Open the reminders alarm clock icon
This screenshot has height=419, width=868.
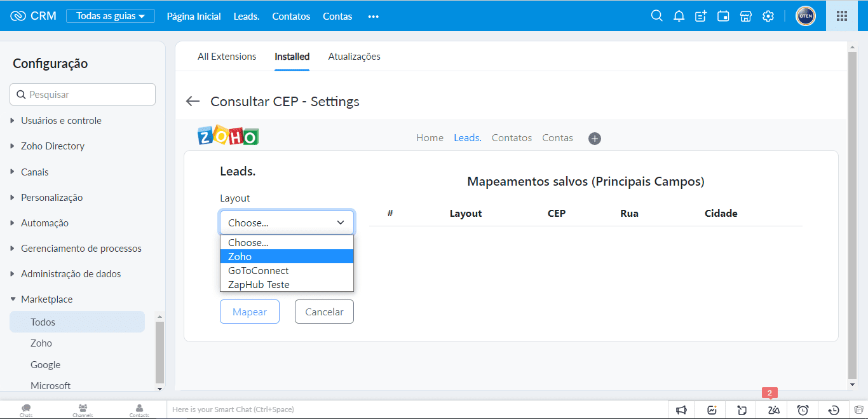803,410
